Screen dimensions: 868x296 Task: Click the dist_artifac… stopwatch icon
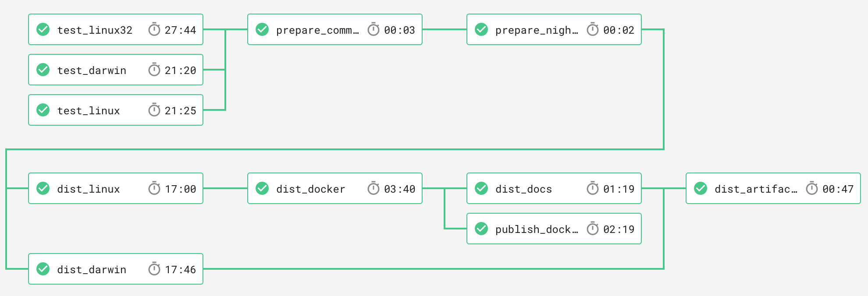pos(812,188)
